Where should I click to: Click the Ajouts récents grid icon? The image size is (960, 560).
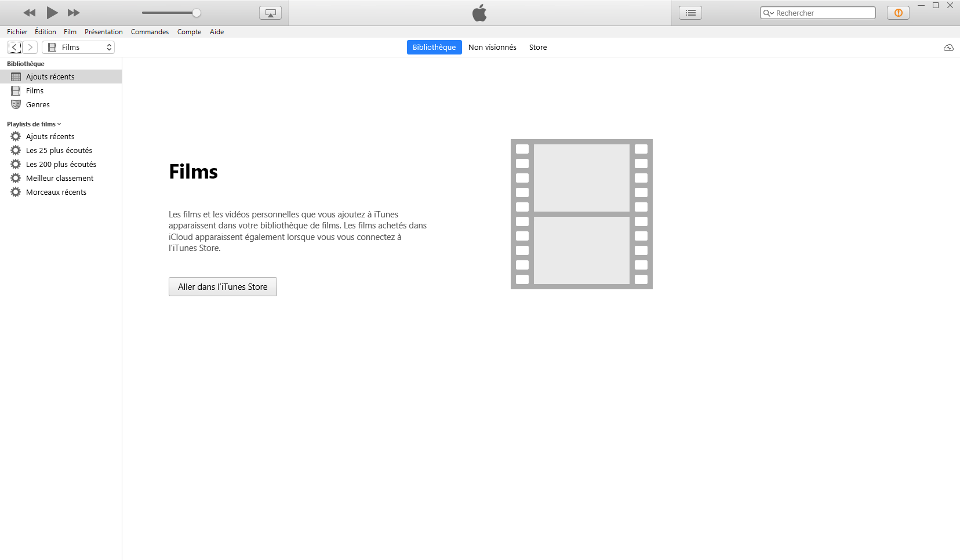click(16, 77)
